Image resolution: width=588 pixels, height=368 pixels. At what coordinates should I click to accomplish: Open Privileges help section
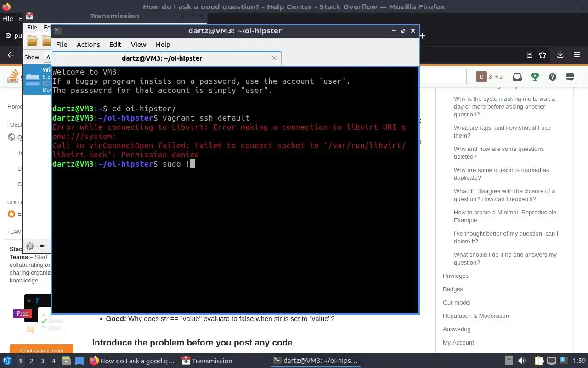point(456,276)
